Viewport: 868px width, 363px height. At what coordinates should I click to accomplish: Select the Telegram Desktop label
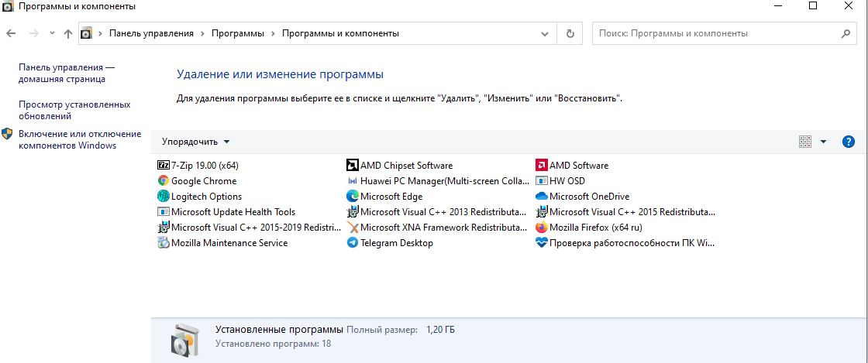tap(396, 242)
